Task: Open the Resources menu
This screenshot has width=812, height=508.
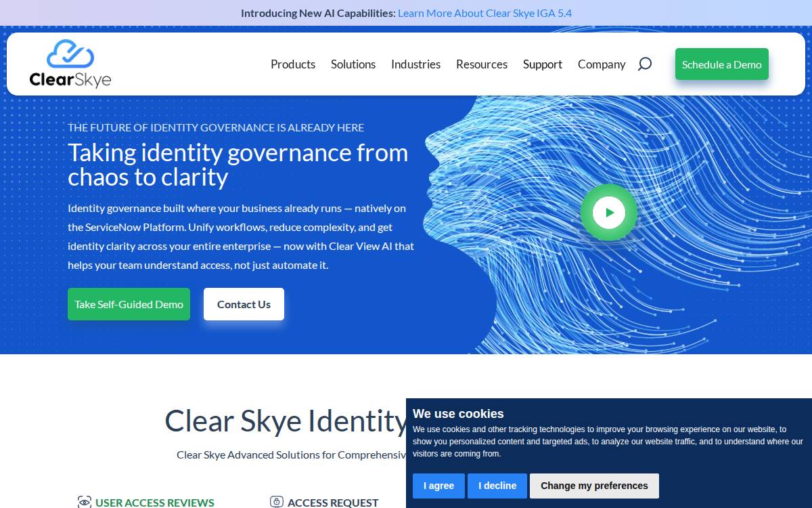Action: (482, 64)
